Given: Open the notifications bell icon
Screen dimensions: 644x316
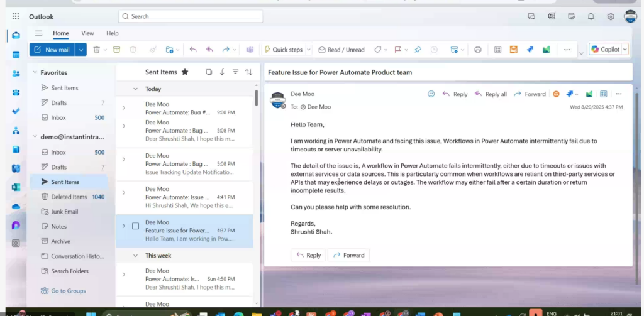Looking at the screenshot, I should 591,16.
